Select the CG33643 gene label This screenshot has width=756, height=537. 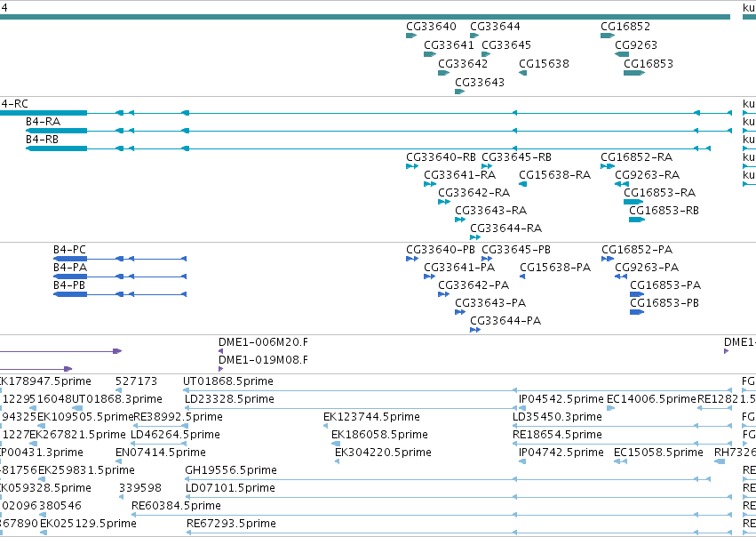coord(480,83)
